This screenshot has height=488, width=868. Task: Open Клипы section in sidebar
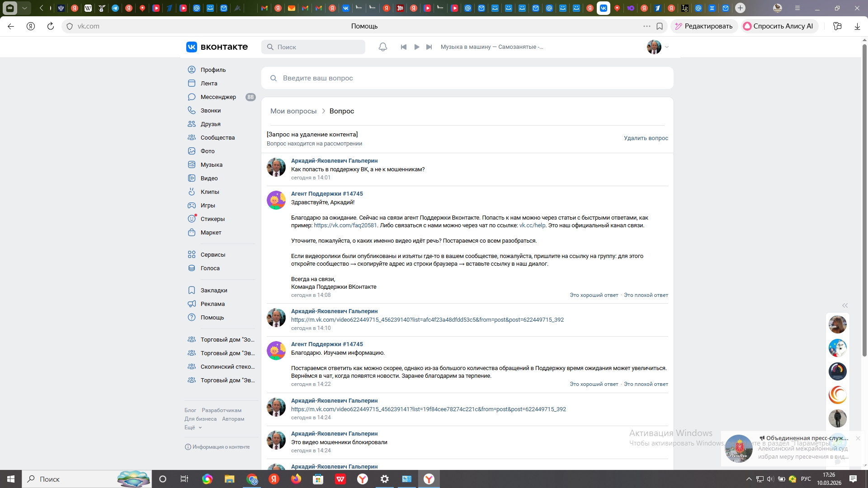point(210,192)
